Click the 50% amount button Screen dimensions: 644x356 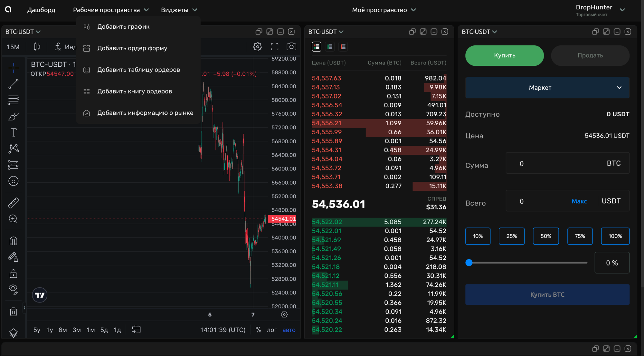point(545,236)
